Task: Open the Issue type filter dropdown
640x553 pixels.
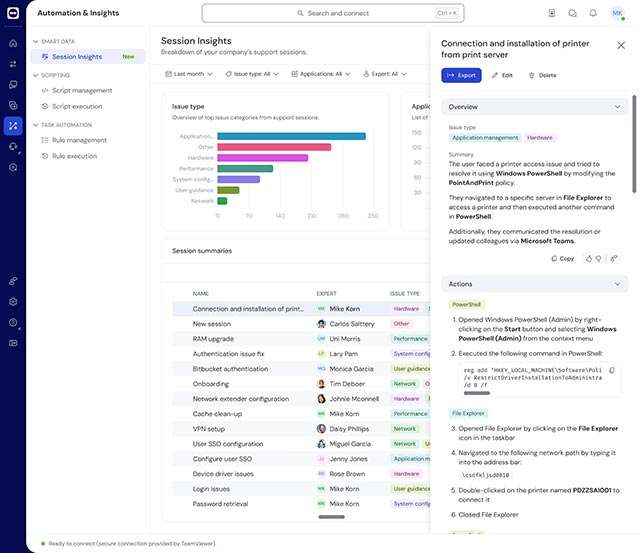Action: click(x=253, y=74)
